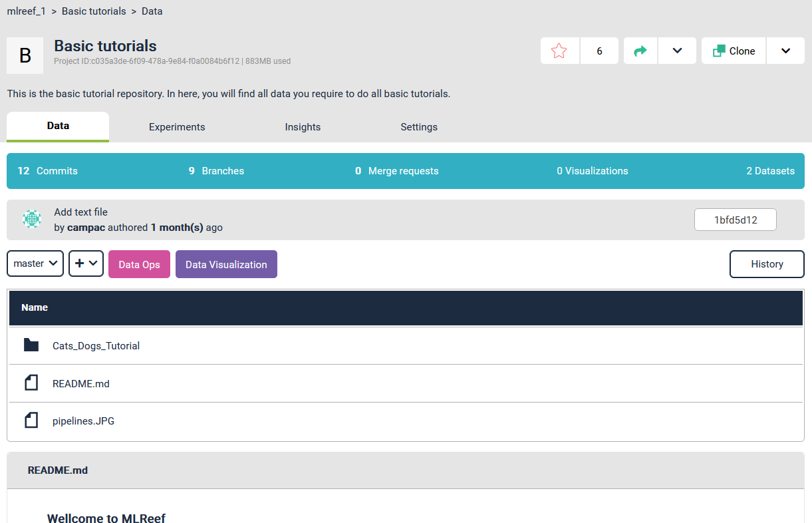Viewport: 812px width, 523px height.
Task: Open the Settings tab
Action: (419, 127)
